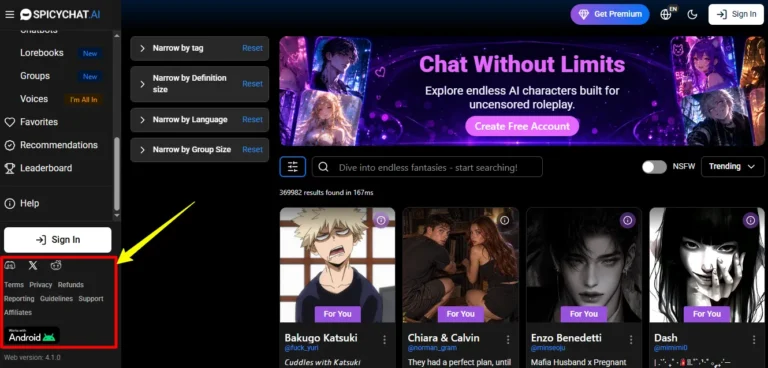
Task: Click the Help info icon
Action: pyautogui.click(x=10, y=203)
